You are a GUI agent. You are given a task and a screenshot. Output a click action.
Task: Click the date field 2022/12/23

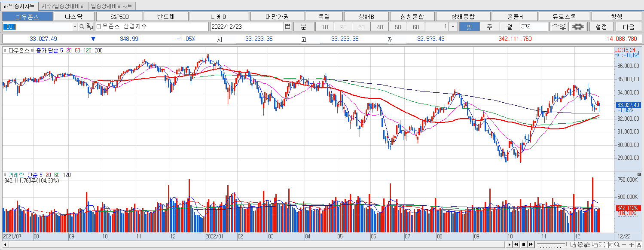pyautogui.click(x=247, y=27)
